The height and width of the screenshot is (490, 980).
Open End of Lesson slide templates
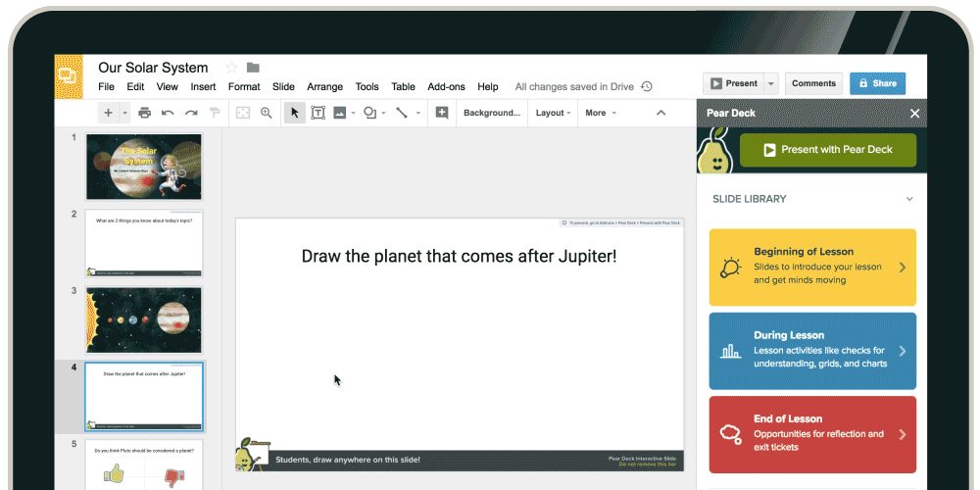tap(812, 434)
